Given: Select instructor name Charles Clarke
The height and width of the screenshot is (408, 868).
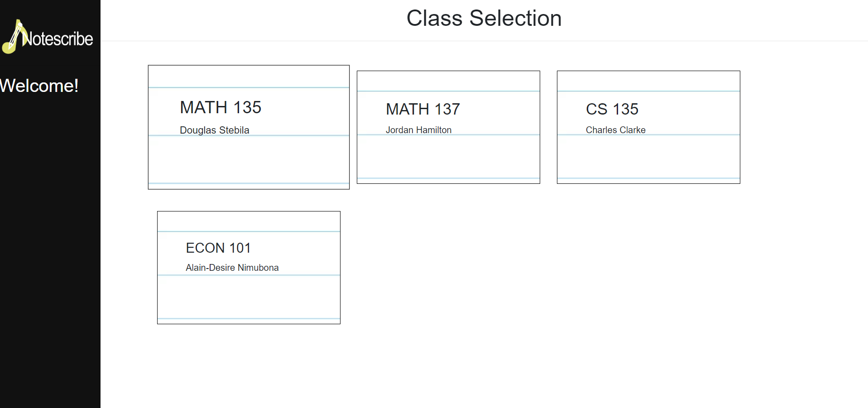Looking at the screenshot, I should point(615,130).
